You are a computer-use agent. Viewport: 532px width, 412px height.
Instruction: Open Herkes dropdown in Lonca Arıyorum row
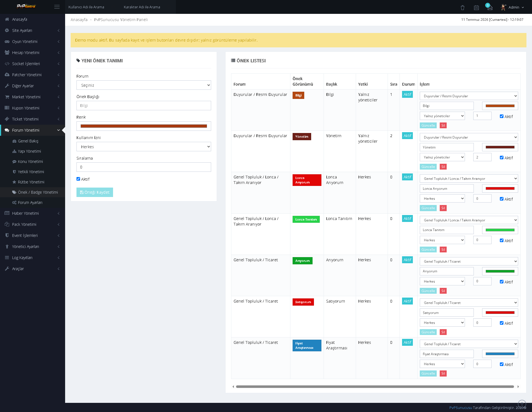pyautogui.click(x=442, y=199)
